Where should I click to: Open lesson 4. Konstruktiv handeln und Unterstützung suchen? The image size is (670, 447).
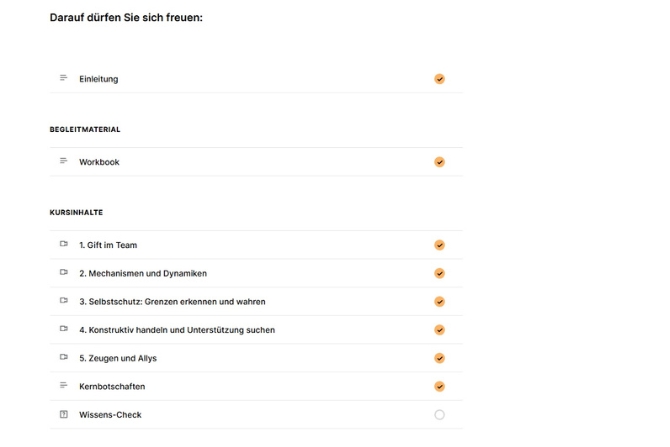pos(176,329)
